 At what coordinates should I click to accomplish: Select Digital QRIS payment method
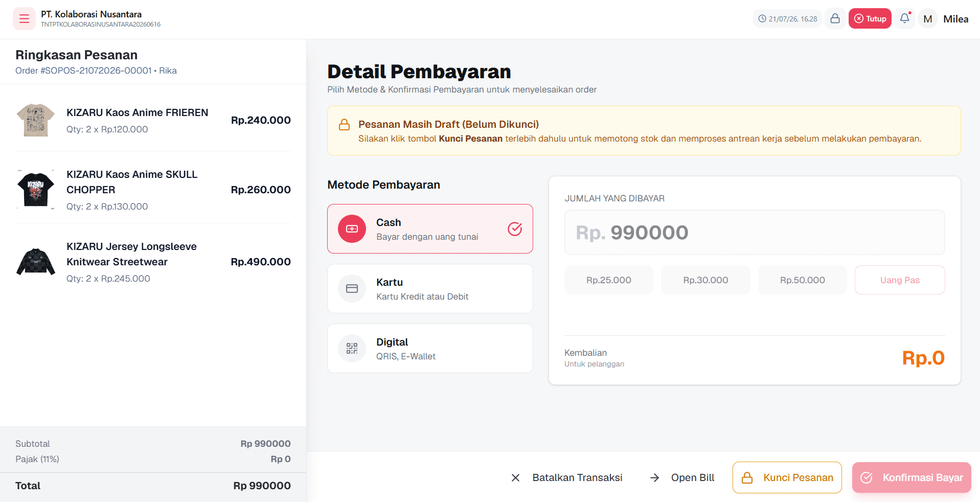coord(430,349)
